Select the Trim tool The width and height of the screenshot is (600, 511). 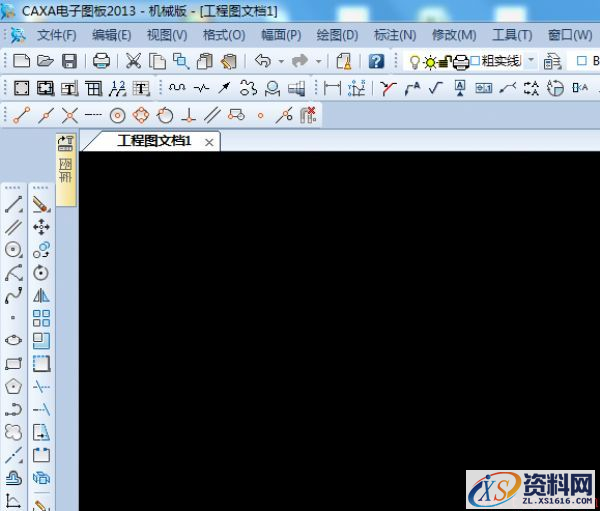tap(41, 387)
